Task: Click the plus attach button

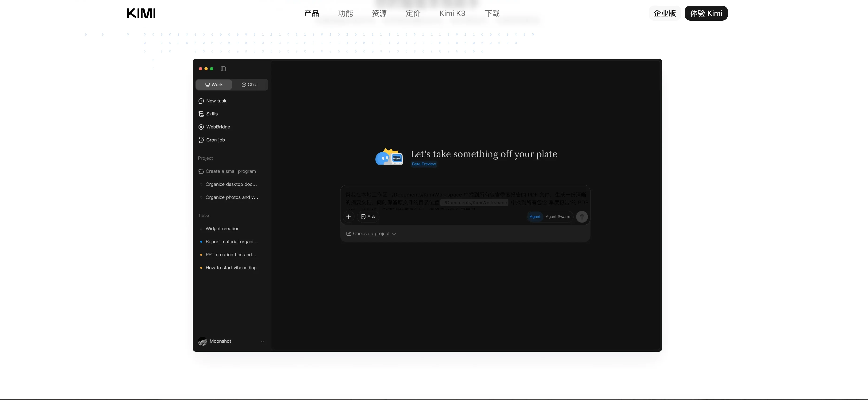Action: click(x=348, y=217)
